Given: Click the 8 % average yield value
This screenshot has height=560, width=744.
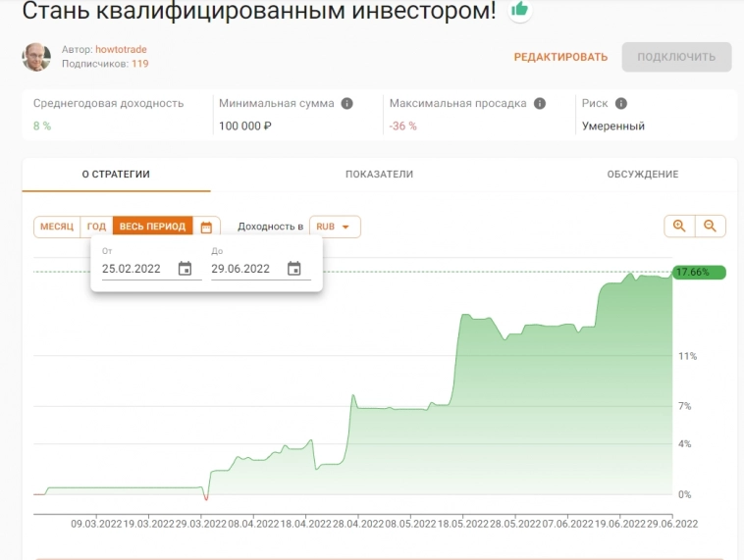Looking at the screenshot, I should 42,127.
